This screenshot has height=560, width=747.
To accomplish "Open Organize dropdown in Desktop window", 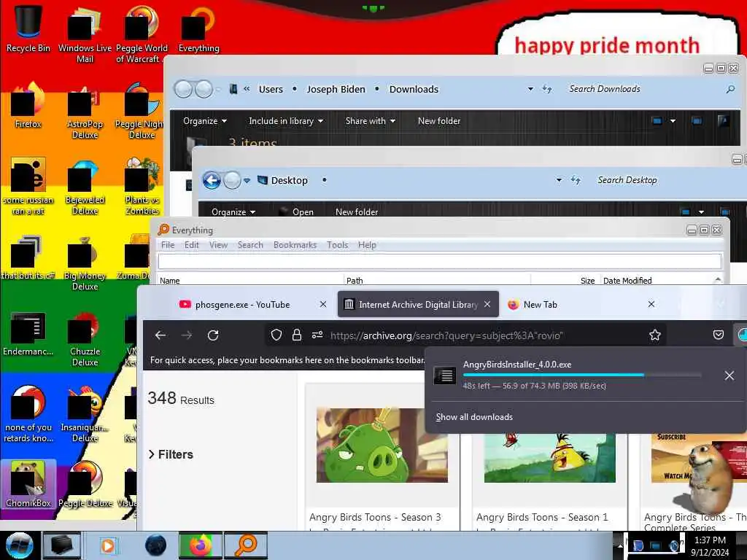I will coord(233,212).
